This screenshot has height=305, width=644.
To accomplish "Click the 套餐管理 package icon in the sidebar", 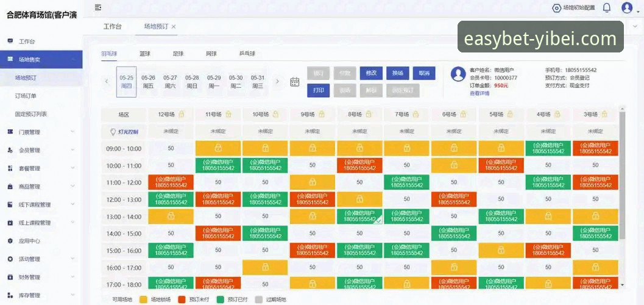I will click(10, 168).
